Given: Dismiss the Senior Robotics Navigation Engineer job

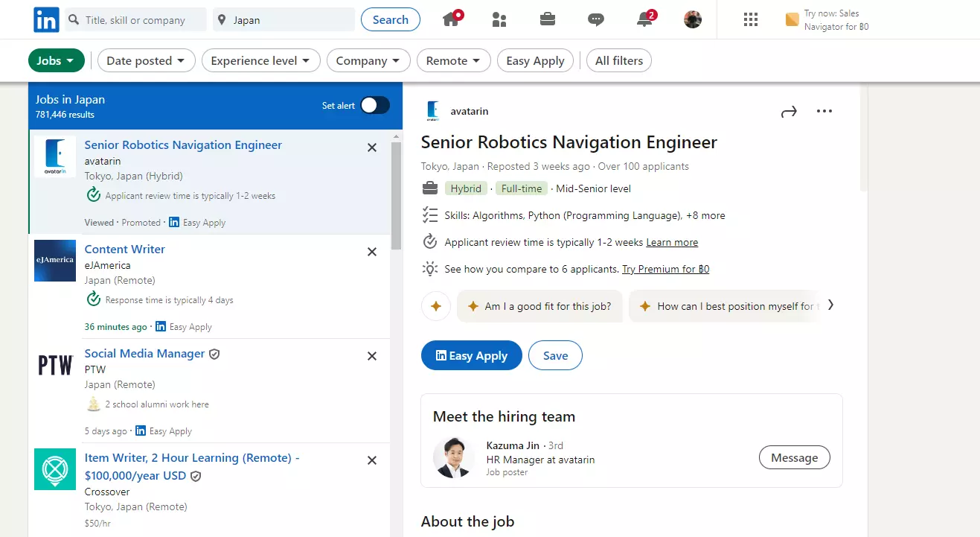Looking at the screenshot, I should point(372,147).
